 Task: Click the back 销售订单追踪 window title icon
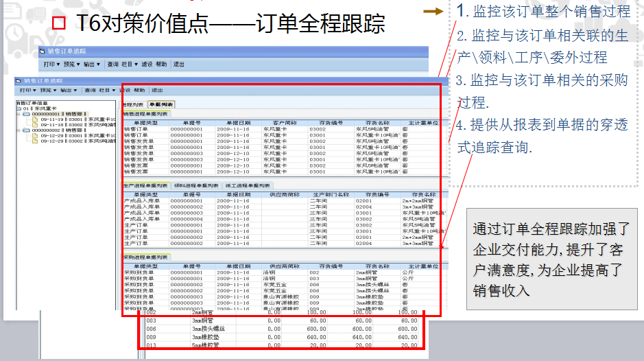pyautogui.click(x=42, y=51)
